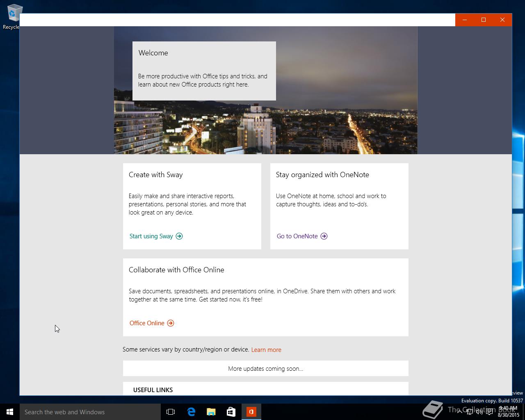
Task: Open the taskbar clock and date
Action: [x=509, y=412]
